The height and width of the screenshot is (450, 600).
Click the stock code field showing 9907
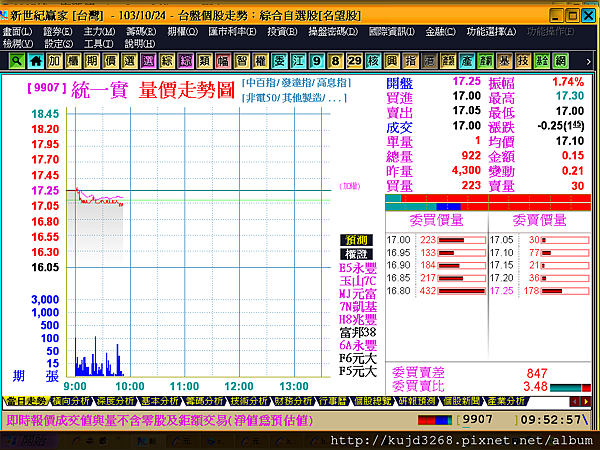[488, 420]
